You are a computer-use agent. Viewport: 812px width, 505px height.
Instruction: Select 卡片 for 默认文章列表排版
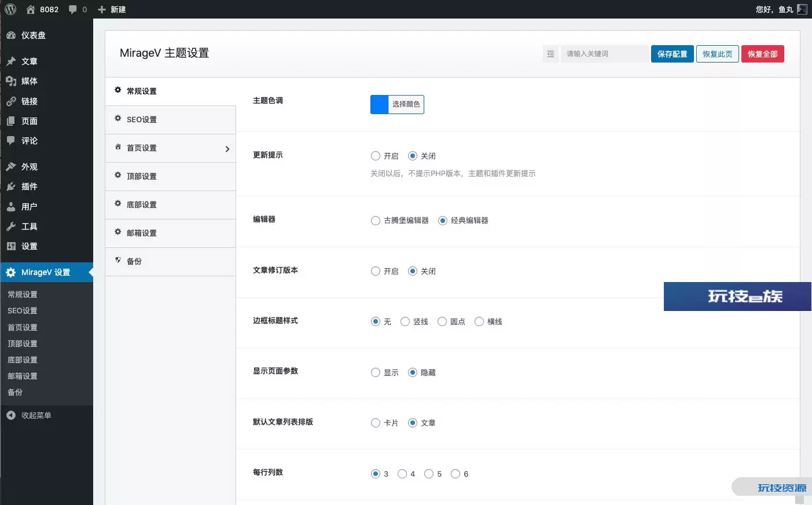pos(376,423)
